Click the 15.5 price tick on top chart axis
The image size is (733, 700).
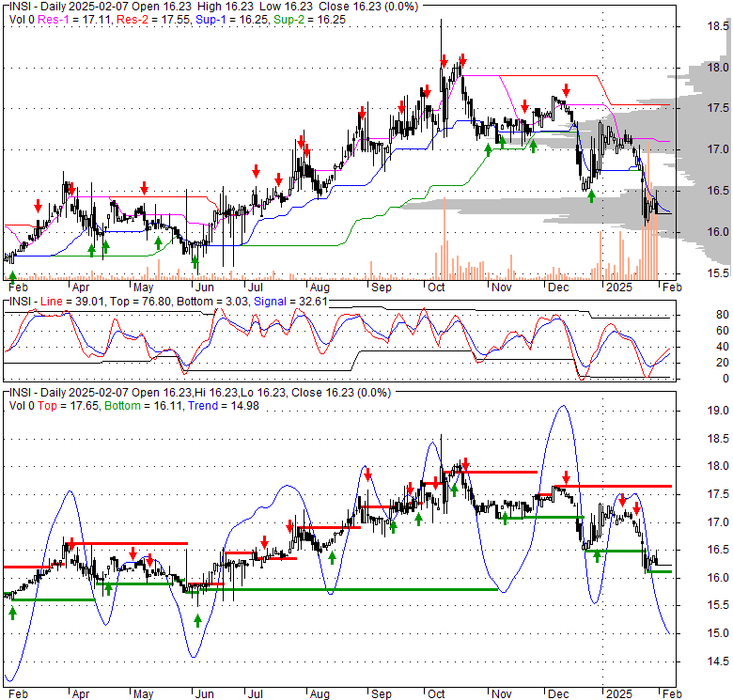(x=718, y=273)
